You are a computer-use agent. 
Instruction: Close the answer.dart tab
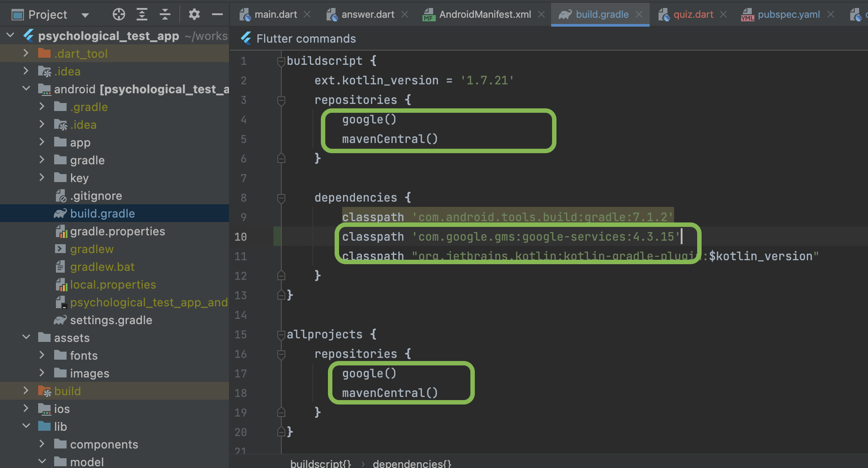point(405,15)
